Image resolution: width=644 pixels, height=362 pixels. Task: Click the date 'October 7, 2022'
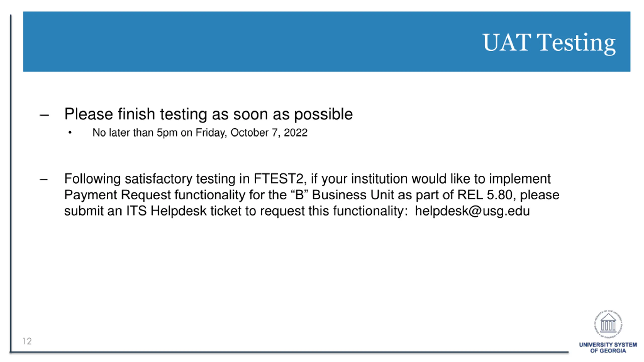pos(269,133)
